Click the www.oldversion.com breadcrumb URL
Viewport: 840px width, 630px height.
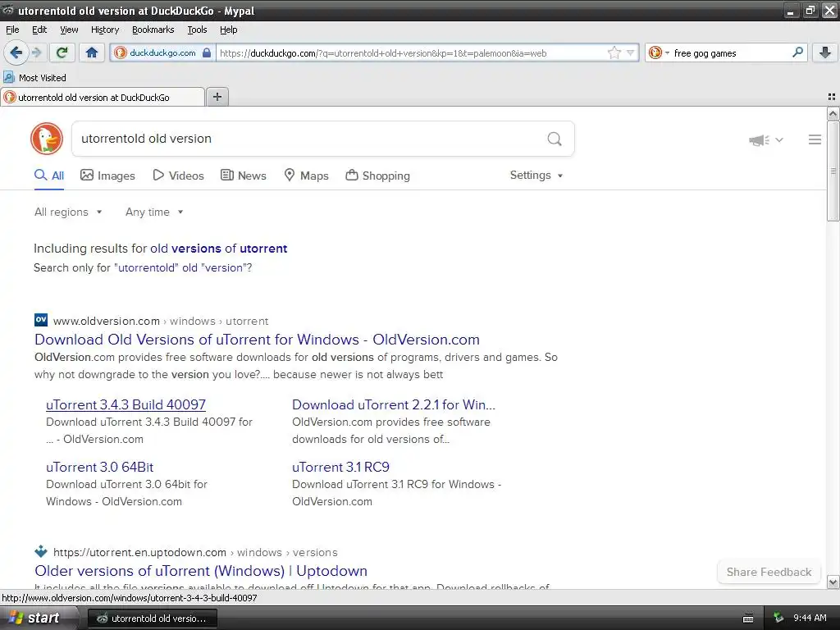[107, 321]
